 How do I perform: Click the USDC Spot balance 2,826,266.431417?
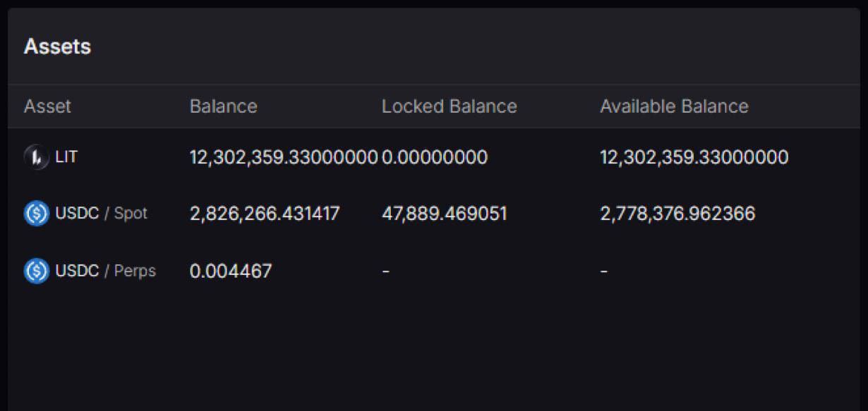pyautogui.click(x=265, y=213)
